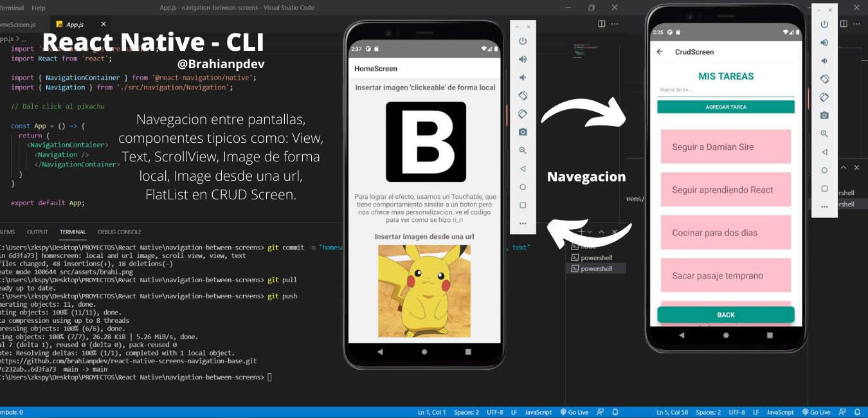Rotate CrudScreen emulator left

click(824, 79)
